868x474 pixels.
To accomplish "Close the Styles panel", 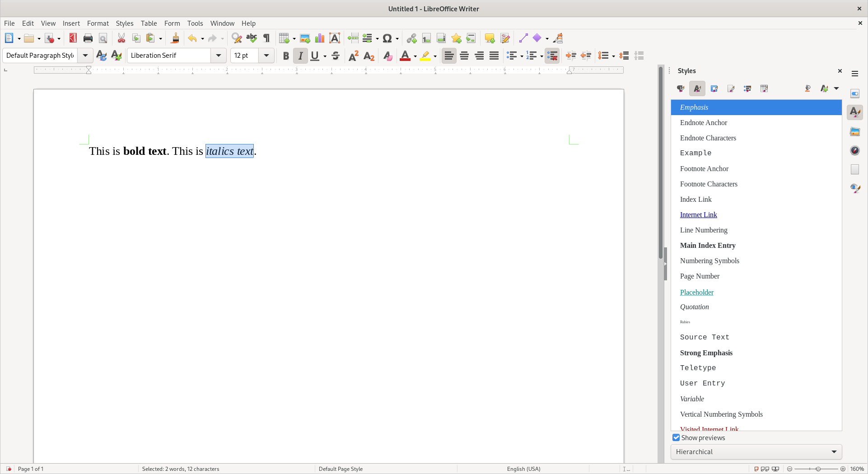I will 840,71.
